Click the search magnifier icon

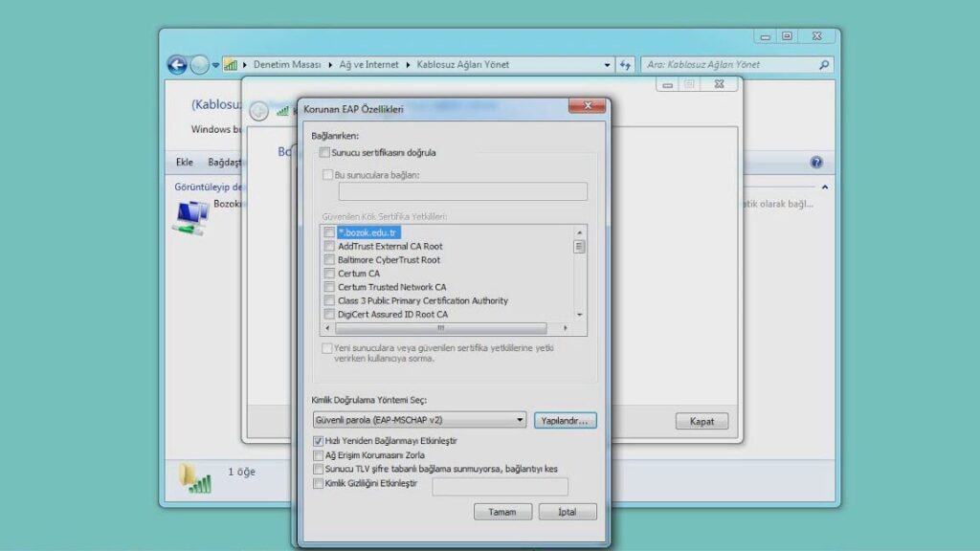coord(822,65)
